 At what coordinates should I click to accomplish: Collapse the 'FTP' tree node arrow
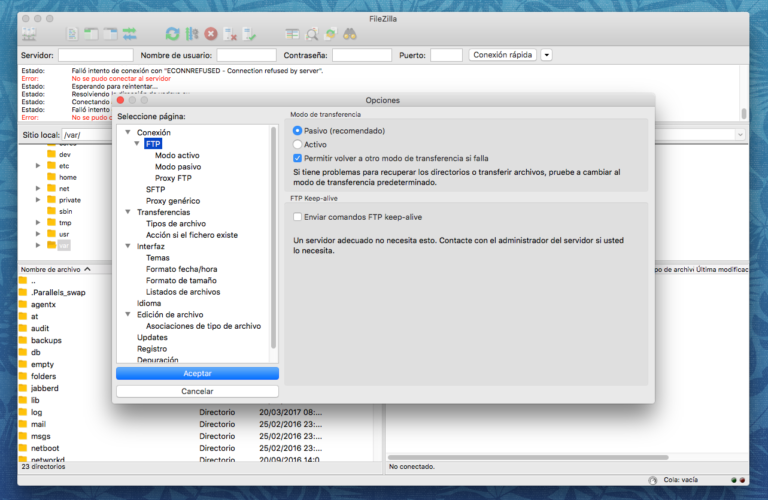pos(137,143)
